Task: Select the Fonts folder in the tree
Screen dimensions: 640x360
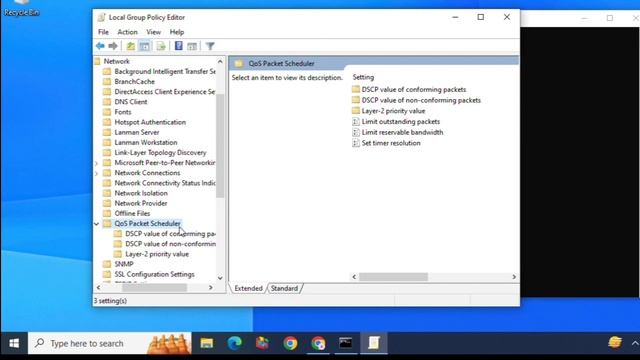Action: coord(123,112)
